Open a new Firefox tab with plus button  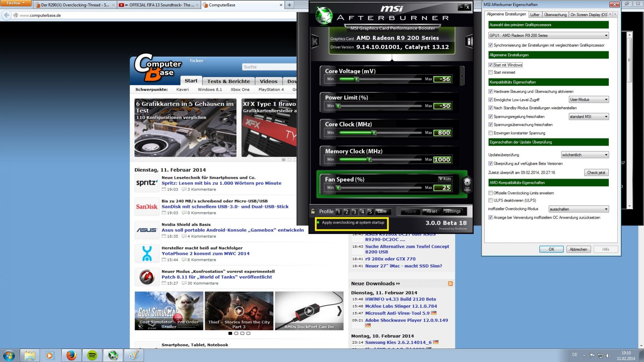click(289, 5)
